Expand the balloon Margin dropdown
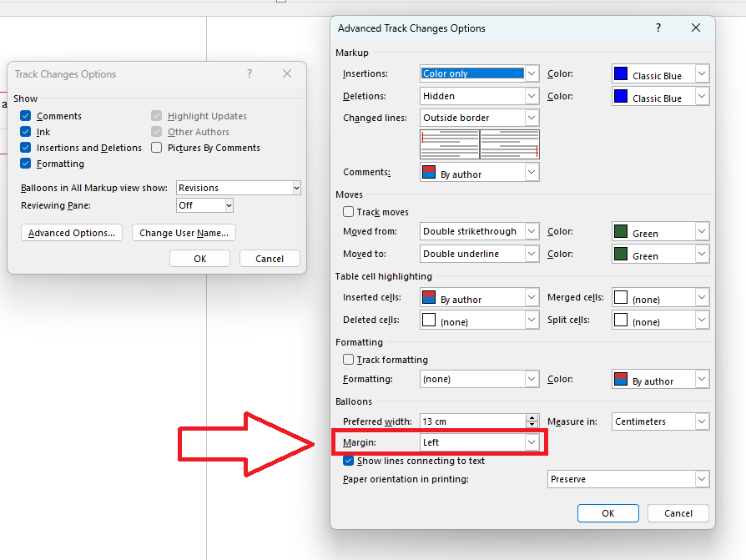The width and height of the screenshot is (746, 560). click(x=480, y=442)
